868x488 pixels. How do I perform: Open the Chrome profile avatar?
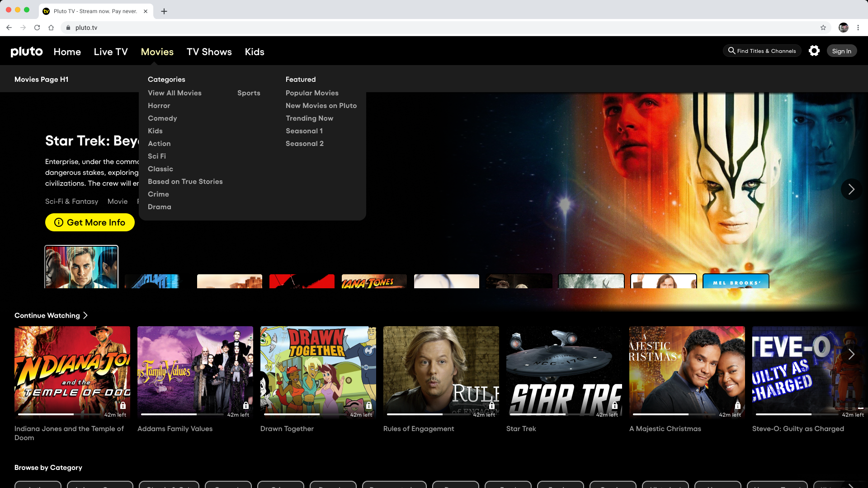(844, 28)
